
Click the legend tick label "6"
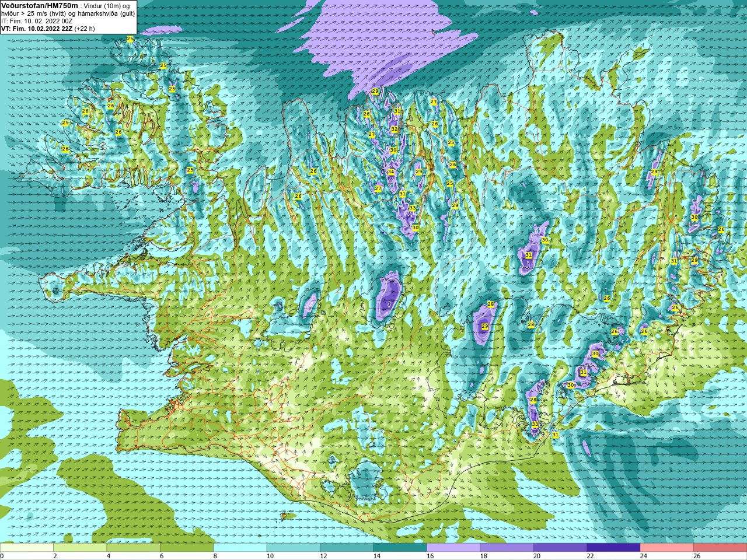point(162,556)
